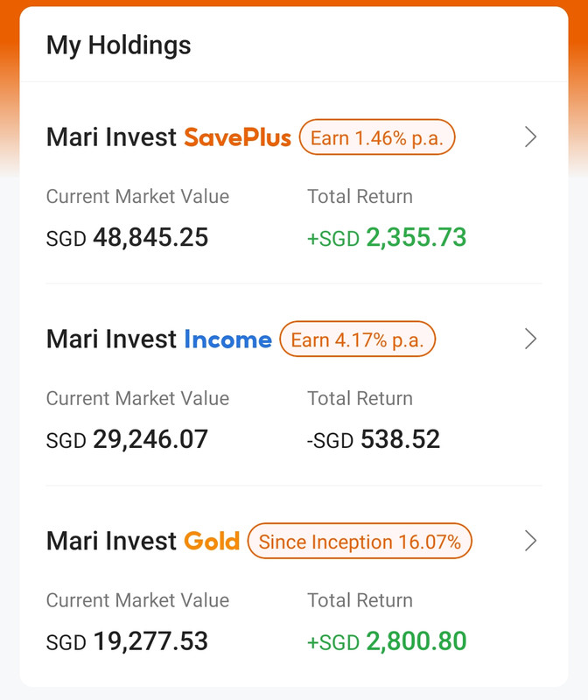Click Total Return label under Gold
588x700 pixels.
point(360,600)
